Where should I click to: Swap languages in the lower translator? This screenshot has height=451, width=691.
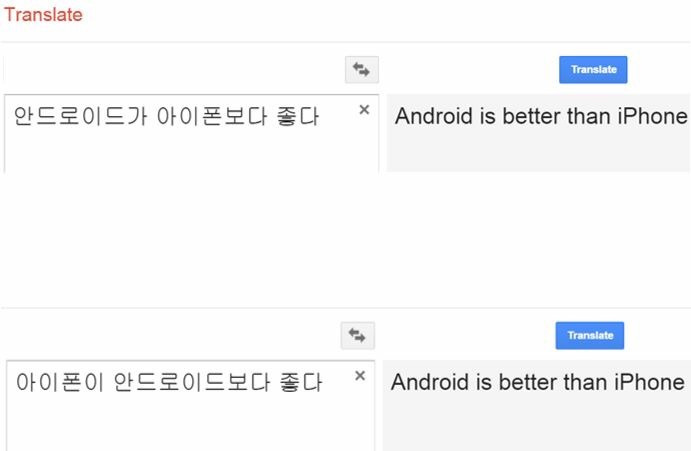(x=357, y=336)
